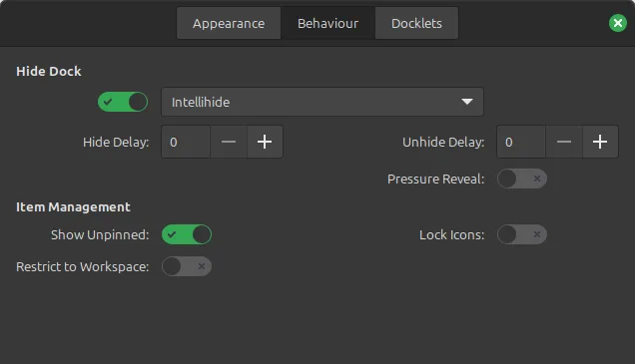Close preferences with green X icon

tap(618, 23)
